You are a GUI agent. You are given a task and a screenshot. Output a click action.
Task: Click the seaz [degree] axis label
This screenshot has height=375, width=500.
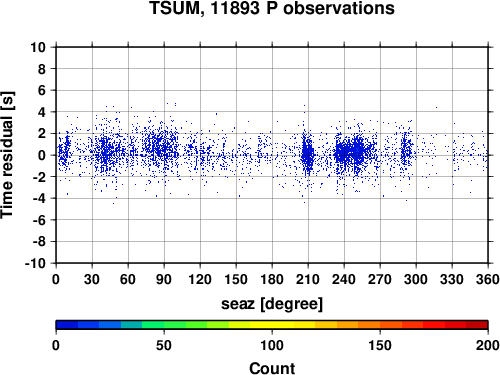pyautogui.click(x=272, y=304)
